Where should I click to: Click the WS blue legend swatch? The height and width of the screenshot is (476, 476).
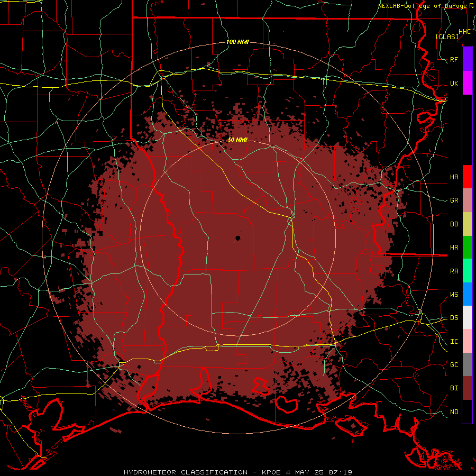click(467, 294)
